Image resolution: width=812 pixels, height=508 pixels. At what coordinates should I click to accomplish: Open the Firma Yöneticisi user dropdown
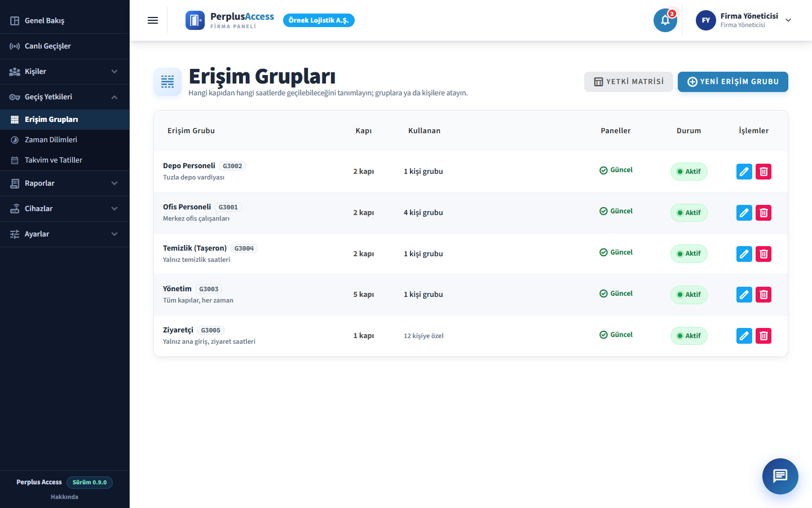(x=744, y=20)
